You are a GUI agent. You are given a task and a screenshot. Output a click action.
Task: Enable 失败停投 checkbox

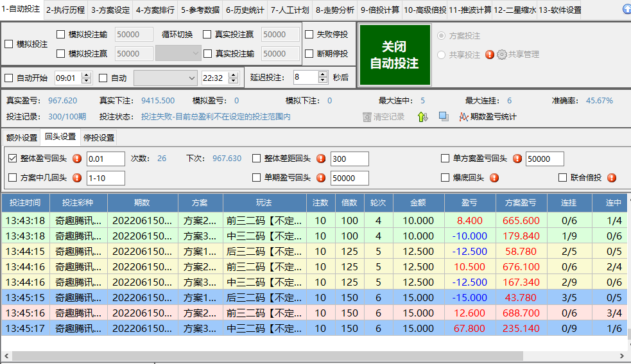coord(309,35)
